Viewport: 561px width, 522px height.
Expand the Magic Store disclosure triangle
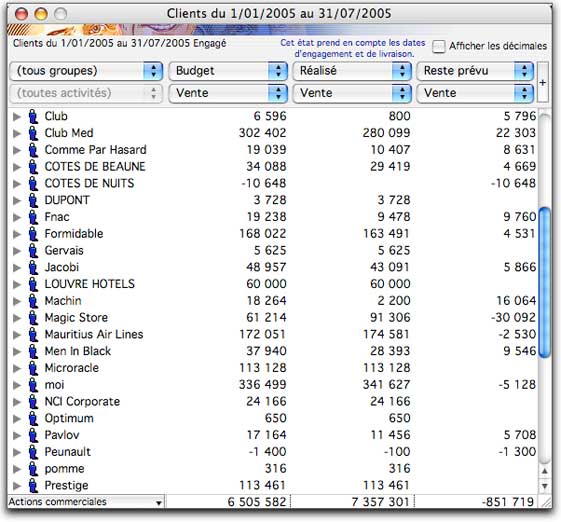pos(16,318)
